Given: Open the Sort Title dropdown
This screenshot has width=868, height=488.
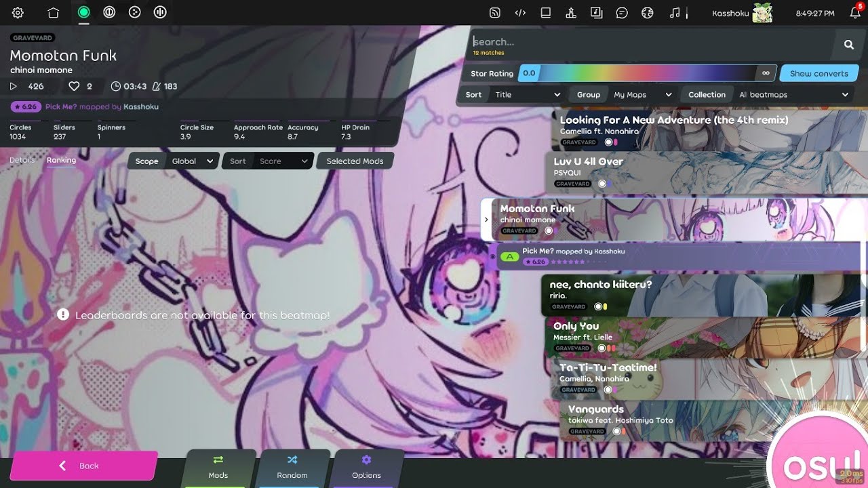Looking at the screenshot, I should click(513, 95).
